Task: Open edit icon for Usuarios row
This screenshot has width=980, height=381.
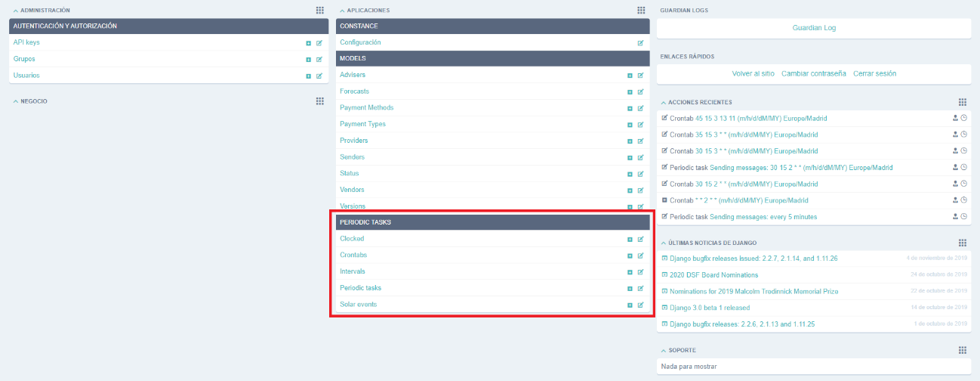Action: (x=319, y=76)
